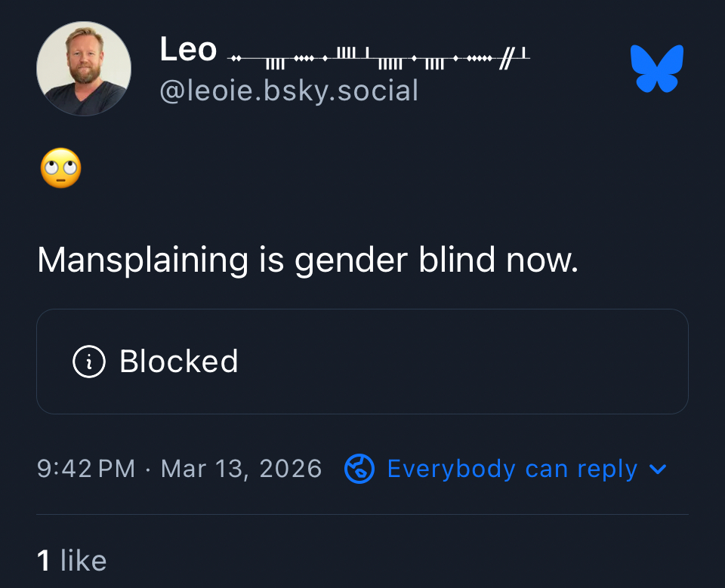Expand the chevron after Everybody can reply
This screenshot has width=725, height=588.
point(658,469)
